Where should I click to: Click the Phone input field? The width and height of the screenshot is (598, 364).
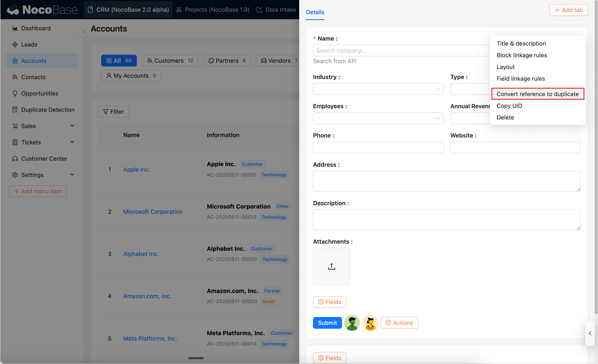click(378, 148)
